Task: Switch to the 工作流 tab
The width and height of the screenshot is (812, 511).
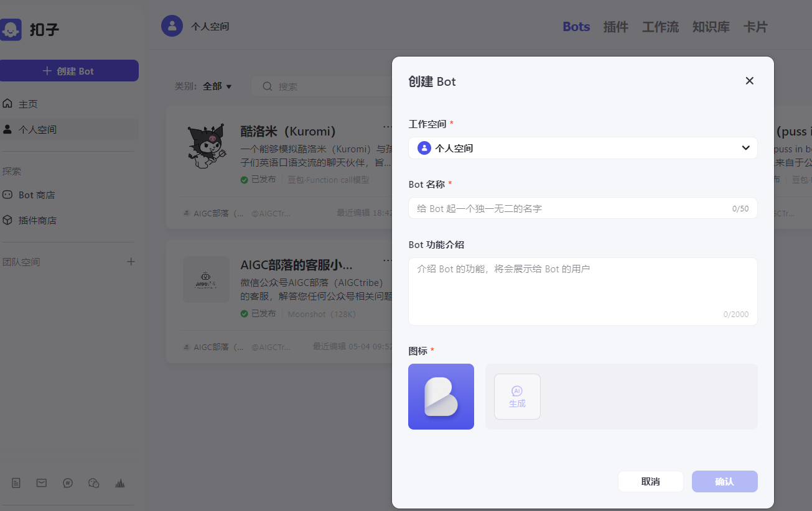Action: tap(660, 27)
